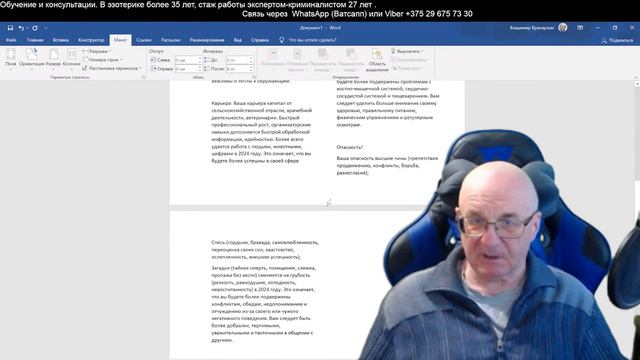This screenshot has height=360, width=640.
Task: Open the Поделиться share button
Action: [x=617, y=40]
